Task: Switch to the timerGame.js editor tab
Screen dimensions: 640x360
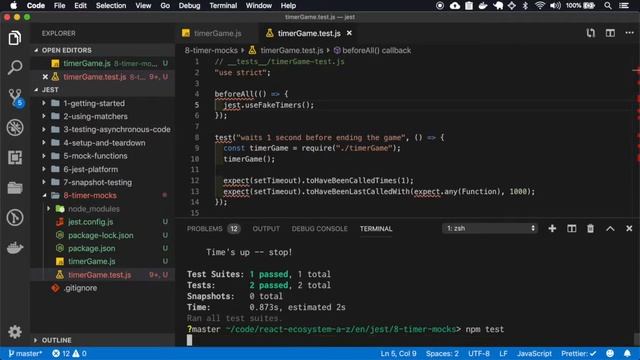Action: [217, 33]
